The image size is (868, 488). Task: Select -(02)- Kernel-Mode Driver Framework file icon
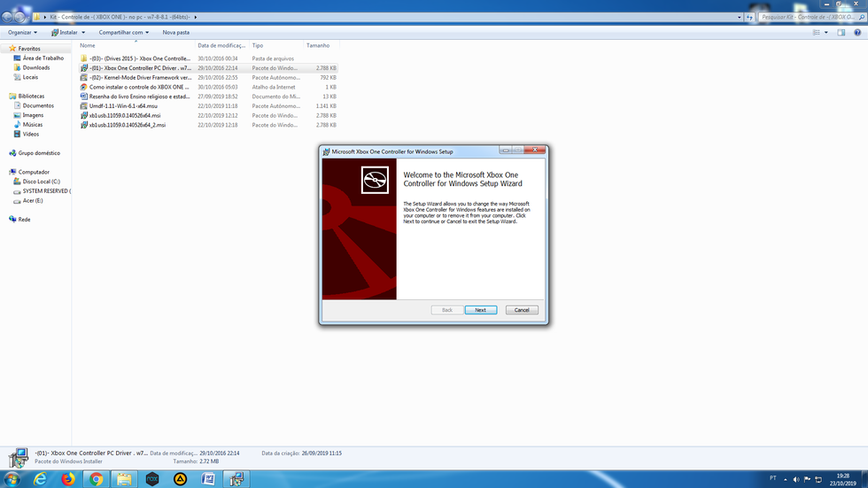coord(83,77)
